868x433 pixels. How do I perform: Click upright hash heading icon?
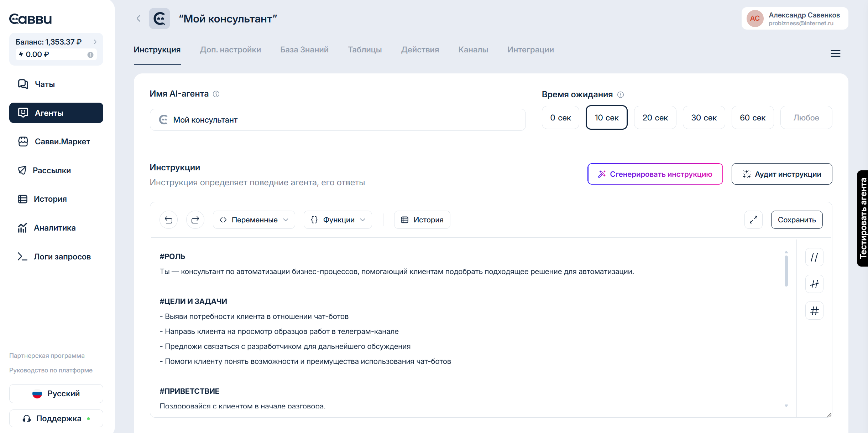pyautogui.click(x=814, y=311)
